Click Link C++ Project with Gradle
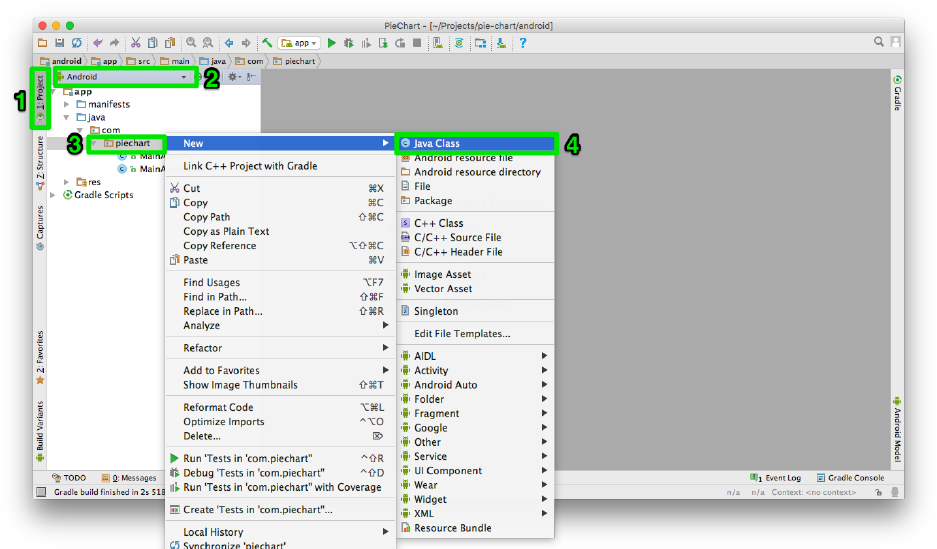The image size is (937, 549). [x=280, y=166]
